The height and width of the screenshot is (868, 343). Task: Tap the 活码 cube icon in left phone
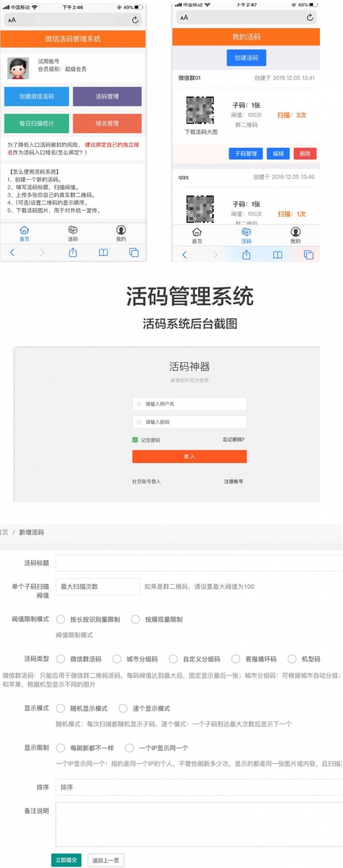click(x=73, y=230)
